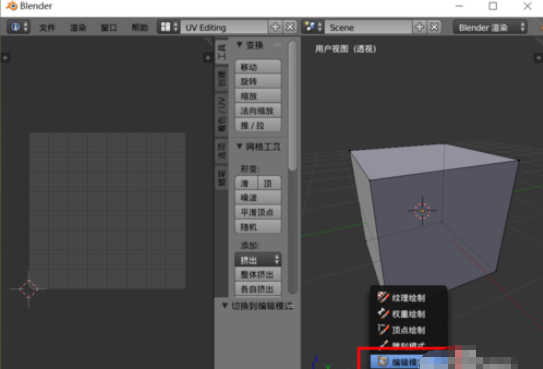Click the Scene name field

tap(368, 27)
